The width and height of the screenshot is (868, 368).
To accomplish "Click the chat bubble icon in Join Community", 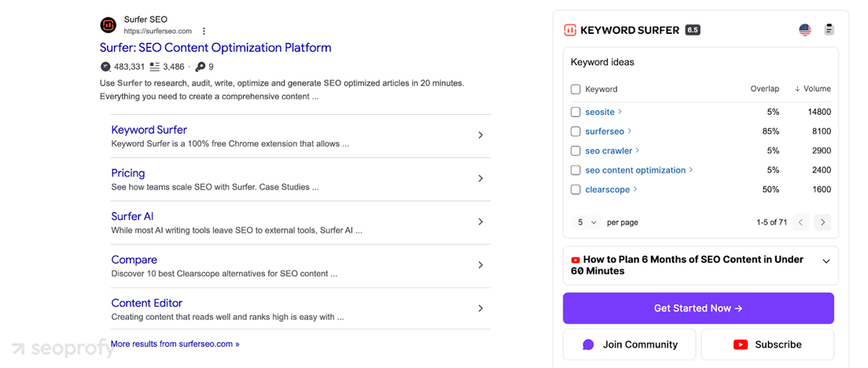I will click(x=588, y=344).
